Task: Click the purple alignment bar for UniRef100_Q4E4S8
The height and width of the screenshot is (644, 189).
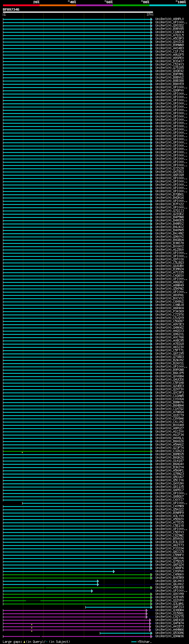Action: pyautogui.click(x=77, y=620)
